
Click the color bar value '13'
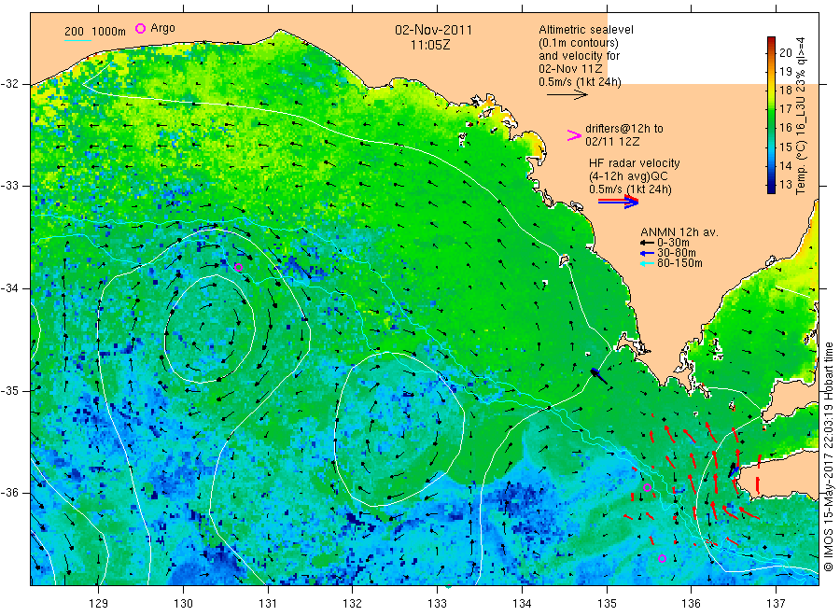coord(785,184)
